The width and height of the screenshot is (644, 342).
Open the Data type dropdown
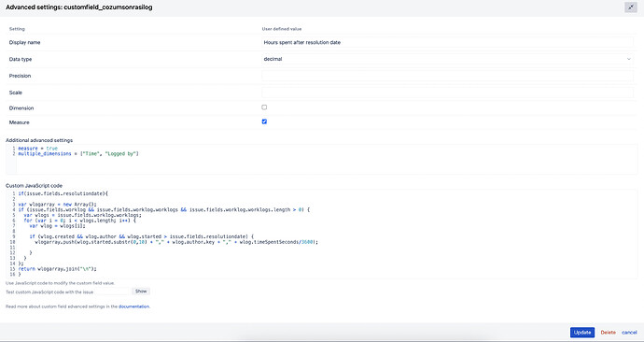[x=447, y=59]
